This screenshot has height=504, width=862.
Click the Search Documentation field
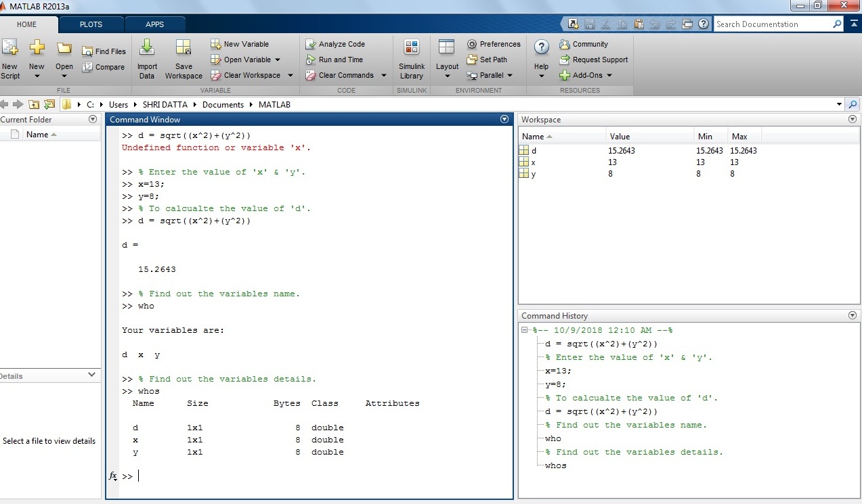pos(772,24)
